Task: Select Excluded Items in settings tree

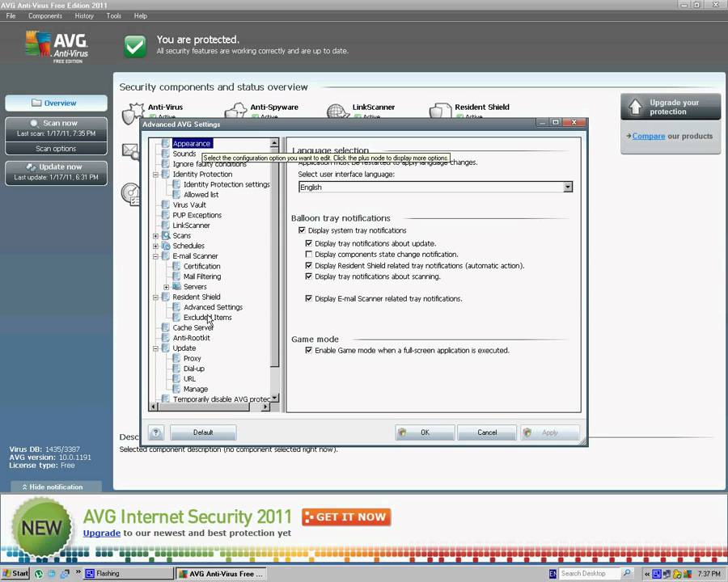Action: pos(208,318)
